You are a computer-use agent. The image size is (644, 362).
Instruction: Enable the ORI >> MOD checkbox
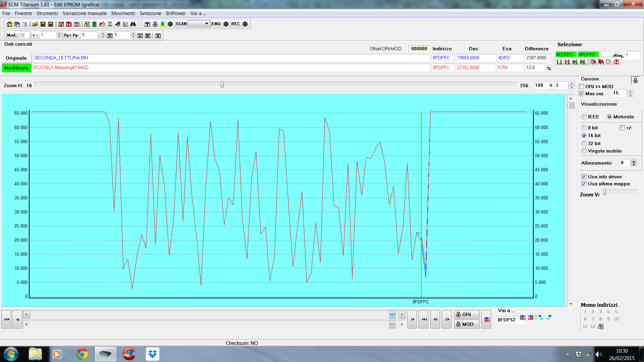pyautogui.click(x=582, y=86)
